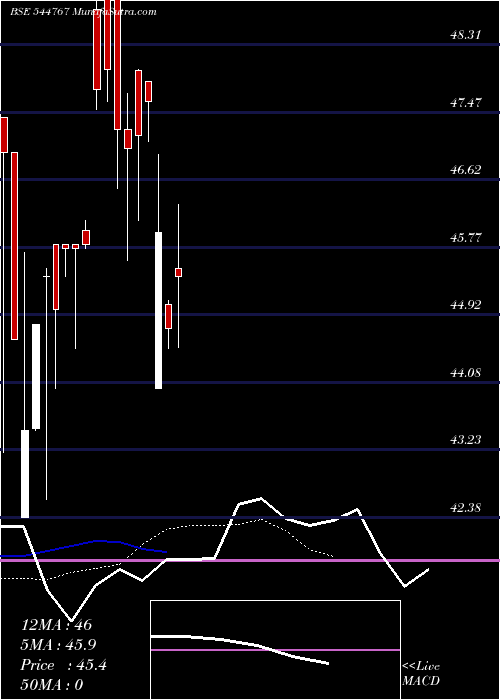Click the 43.23 price level label
500x700 pixels.
[466, 440]
